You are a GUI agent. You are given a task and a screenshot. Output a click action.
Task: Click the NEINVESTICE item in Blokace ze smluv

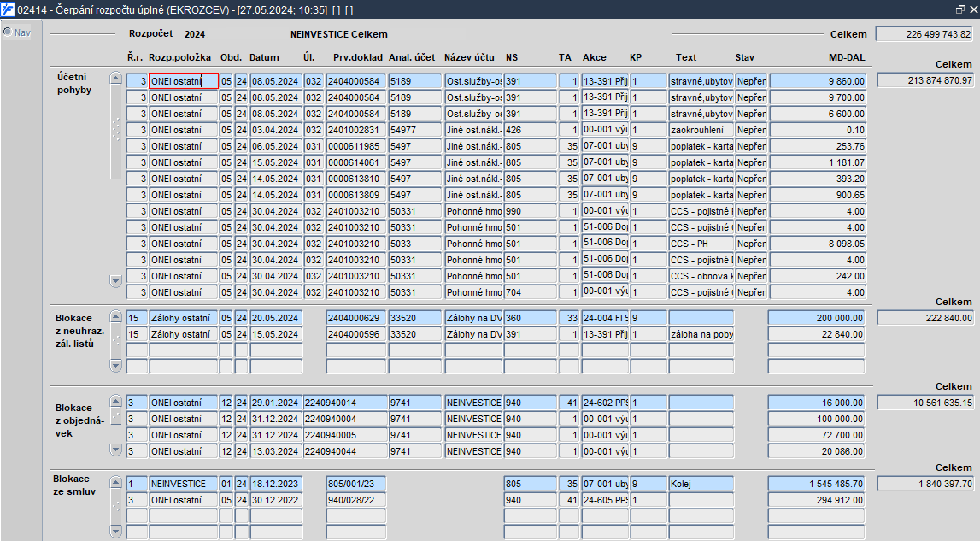184,484
